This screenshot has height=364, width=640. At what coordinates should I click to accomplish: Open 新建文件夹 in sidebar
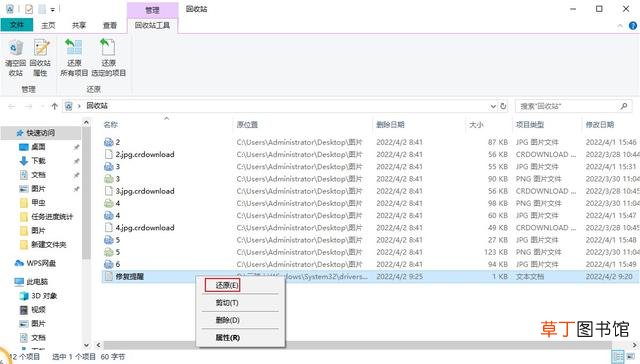[49, 244]
